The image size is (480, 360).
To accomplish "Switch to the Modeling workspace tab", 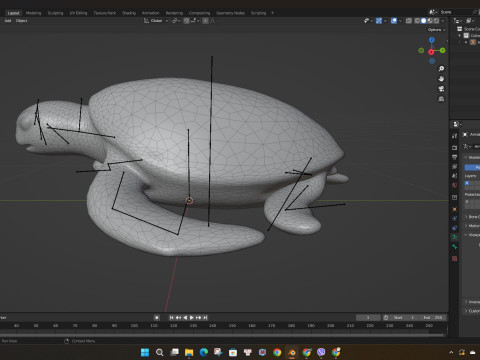I will [x=33, y=13].
